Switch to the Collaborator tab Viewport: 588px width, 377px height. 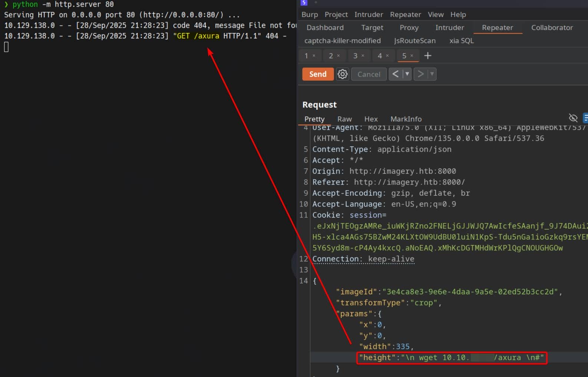[x=552, y=27]
